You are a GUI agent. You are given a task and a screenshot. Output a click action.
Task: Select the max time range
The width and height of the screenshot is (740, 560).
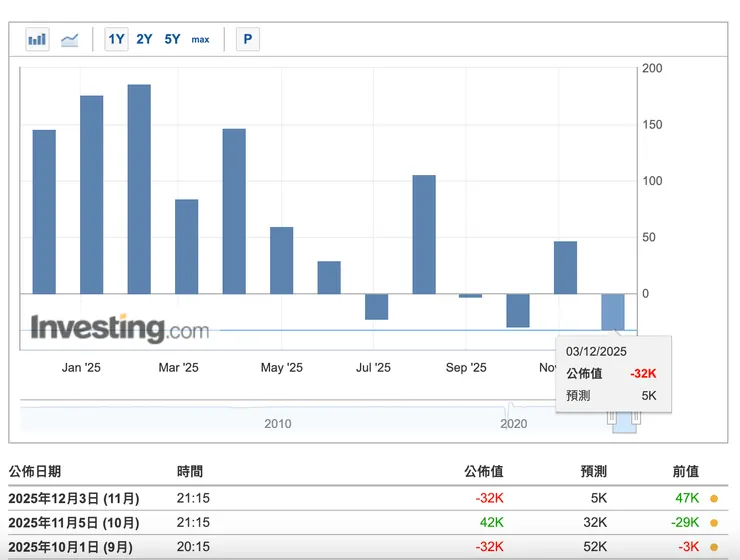[201, 40]
